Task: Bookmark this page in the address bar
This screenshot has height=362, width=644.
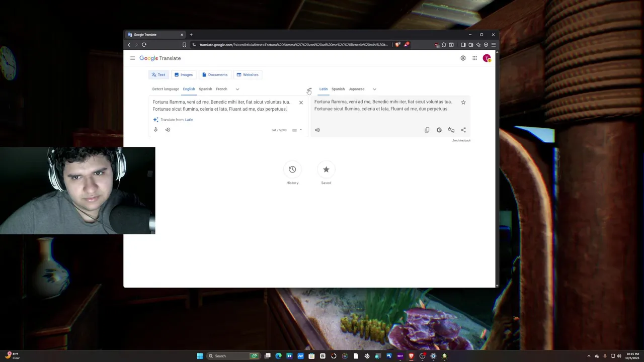Action: 184,45
